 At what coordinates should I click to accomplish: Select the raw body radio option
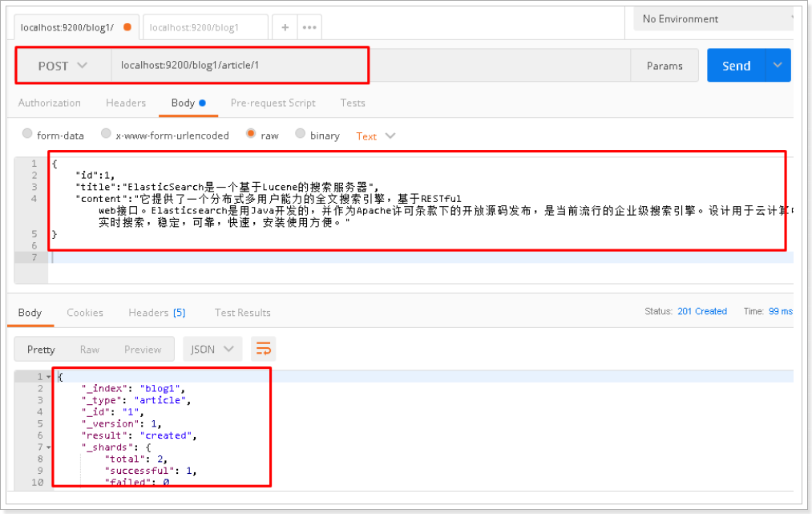tap(251, 134)
